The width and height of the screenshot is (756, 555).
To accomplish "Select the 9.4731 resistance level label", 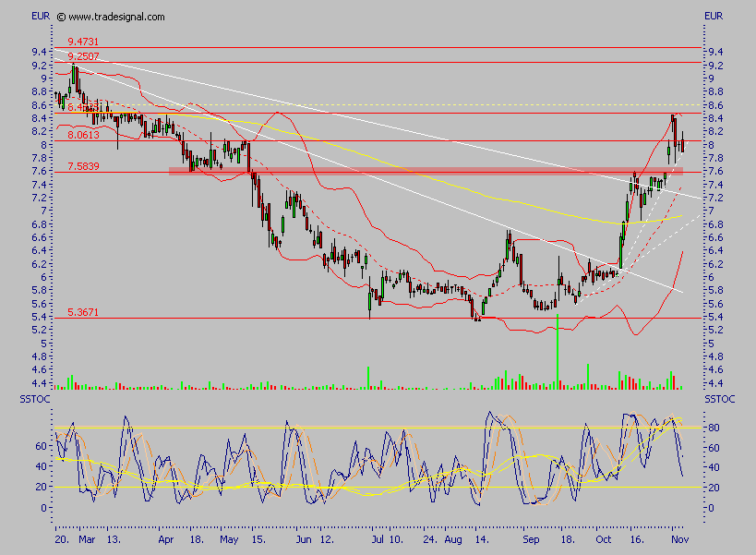I will pyautogui.click(x=82, y=42).
